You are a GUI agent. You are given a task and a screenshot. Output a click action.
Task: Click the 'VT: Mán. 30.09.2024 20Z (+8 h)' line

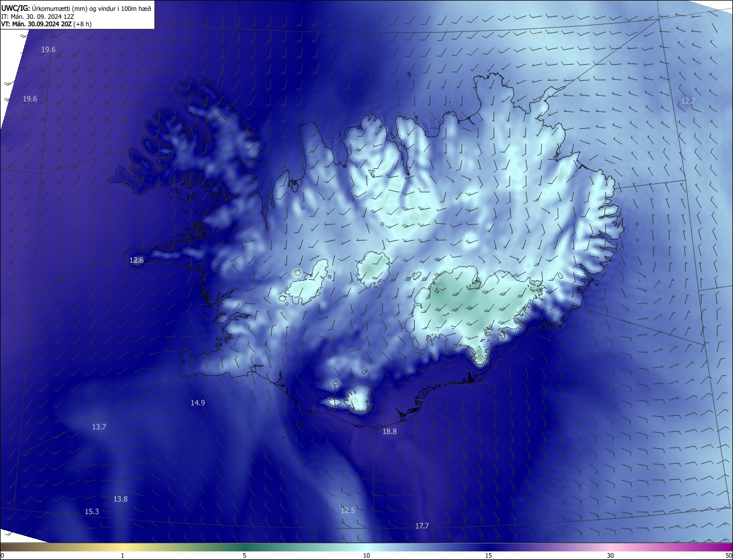(46, 24)
